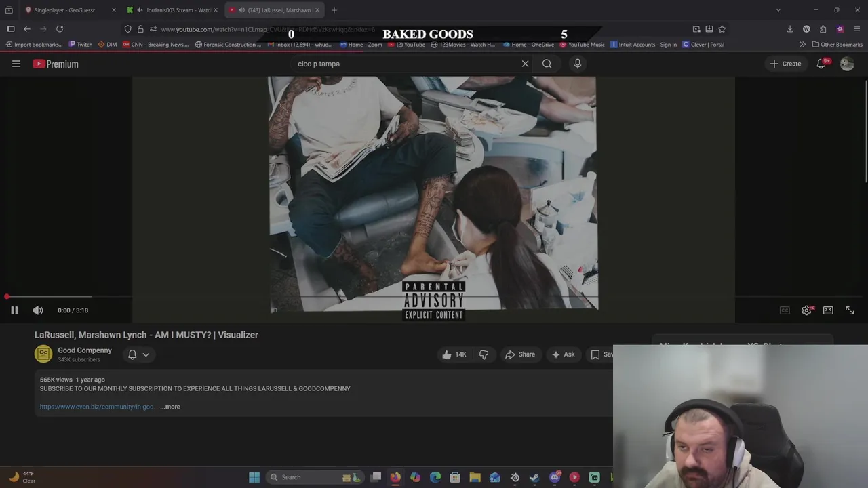Close the GeoGuessr tab

(x=113, y=10)
